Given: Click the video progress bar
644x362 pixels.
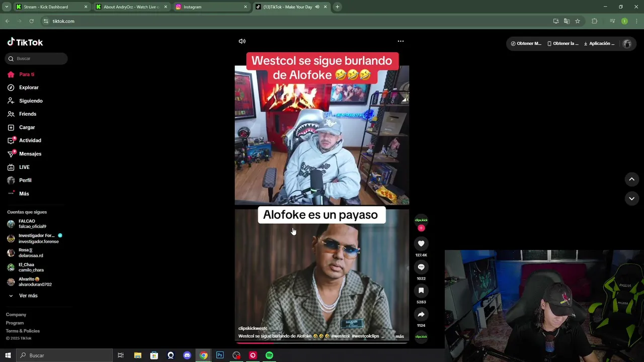Looking at the screenshot, I should click(322, 343).
